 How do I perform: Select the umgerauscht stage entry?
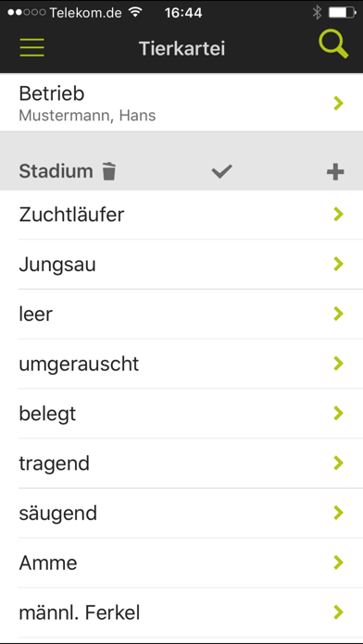tap(181, 364)
